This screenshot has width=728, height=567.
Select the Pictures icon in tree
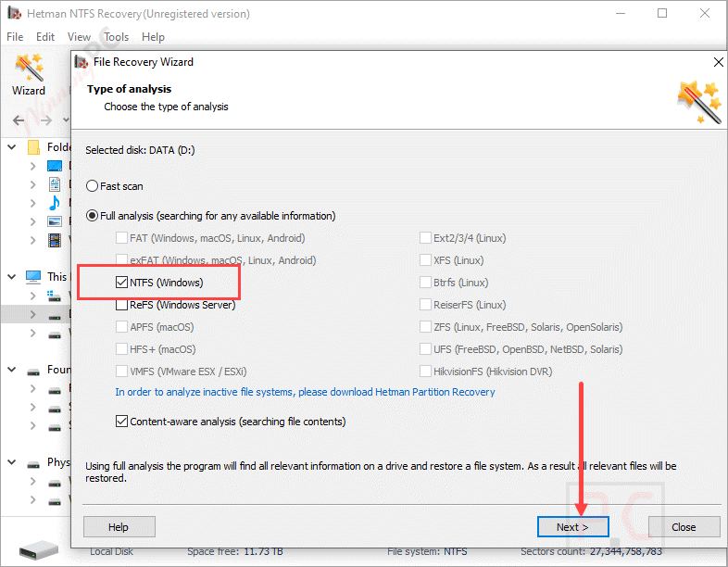click(55, 221)
